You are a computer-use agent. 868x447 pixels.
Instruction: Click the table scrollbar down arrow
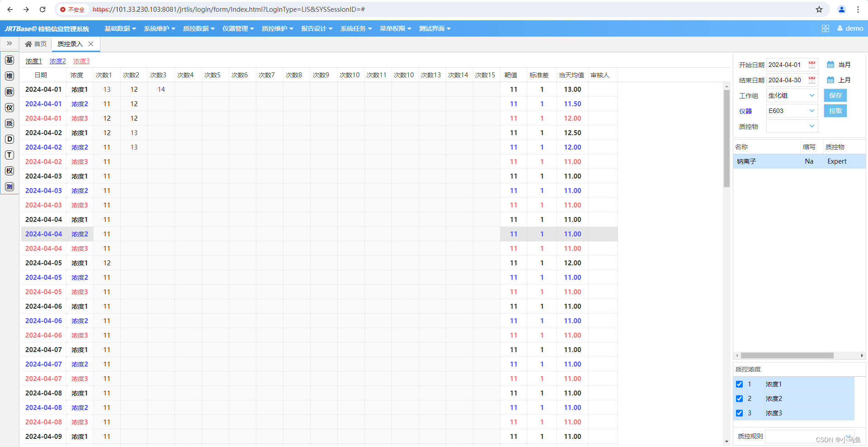point(726,442)
